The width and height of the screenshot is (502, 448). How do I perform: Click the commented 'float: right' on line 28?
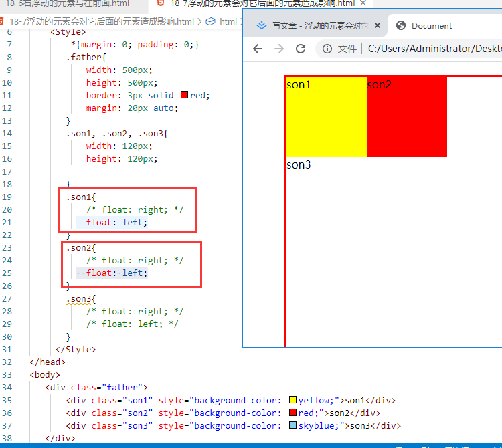pos(135,312)
